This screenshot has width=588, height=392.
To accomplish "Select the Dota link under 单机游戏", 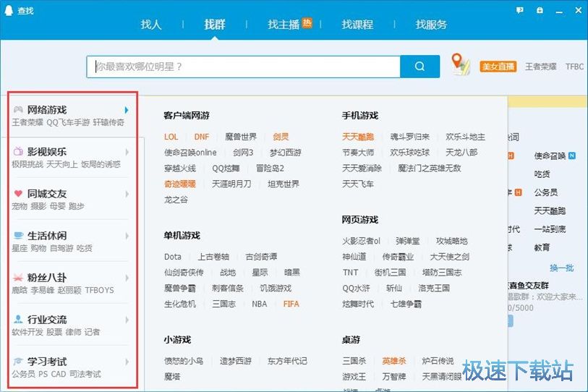I will (x=173, y=257).
